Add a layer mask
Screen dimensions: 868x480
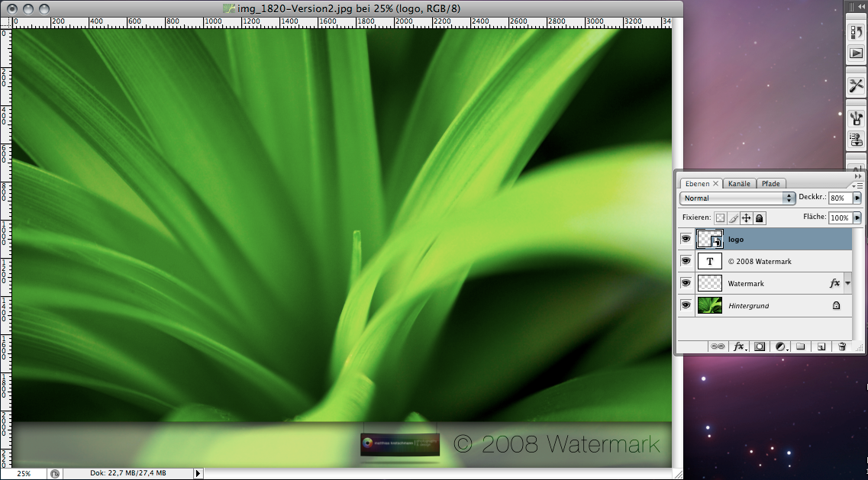point(760,346)
